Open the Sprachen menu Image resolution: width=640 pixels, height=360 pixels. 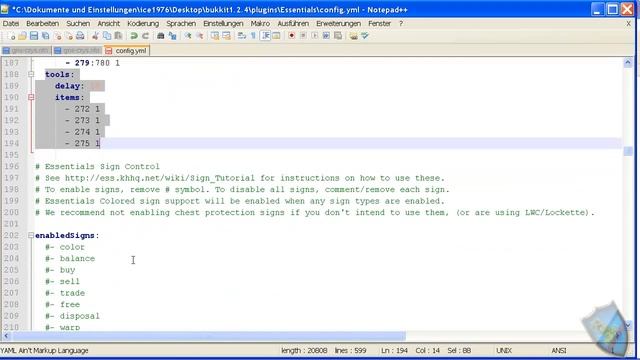[x=181, y=24]
